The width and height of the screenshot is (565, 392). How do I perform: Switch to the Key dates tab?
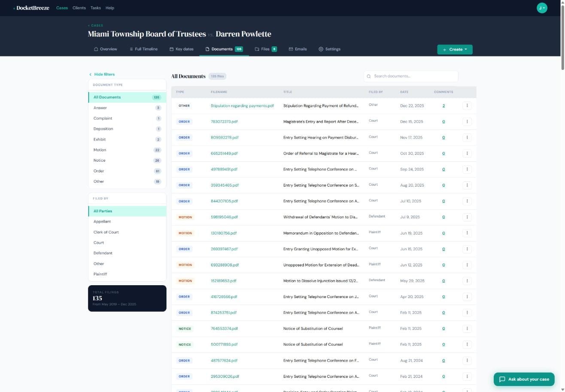pos(181,49)
